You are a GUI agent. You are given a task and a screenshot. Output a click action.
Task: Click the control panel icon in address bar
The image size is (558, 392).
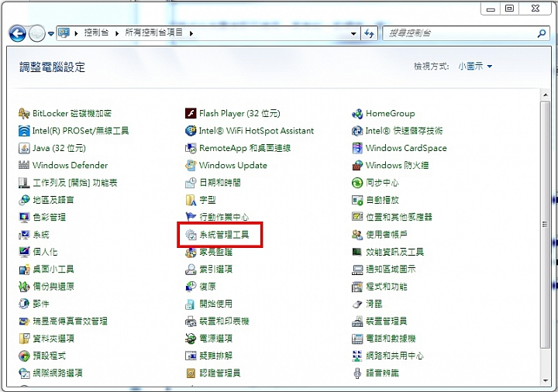64,33
